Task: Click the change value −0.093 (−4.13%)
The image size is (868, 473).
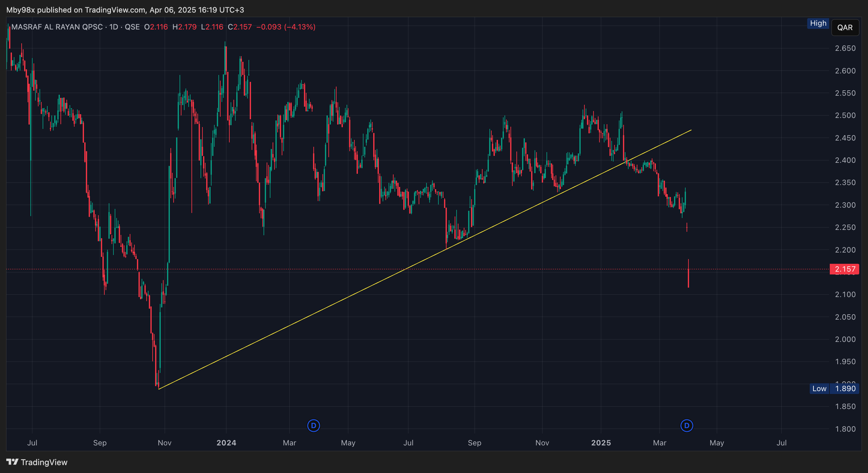Action: [286, 27]
